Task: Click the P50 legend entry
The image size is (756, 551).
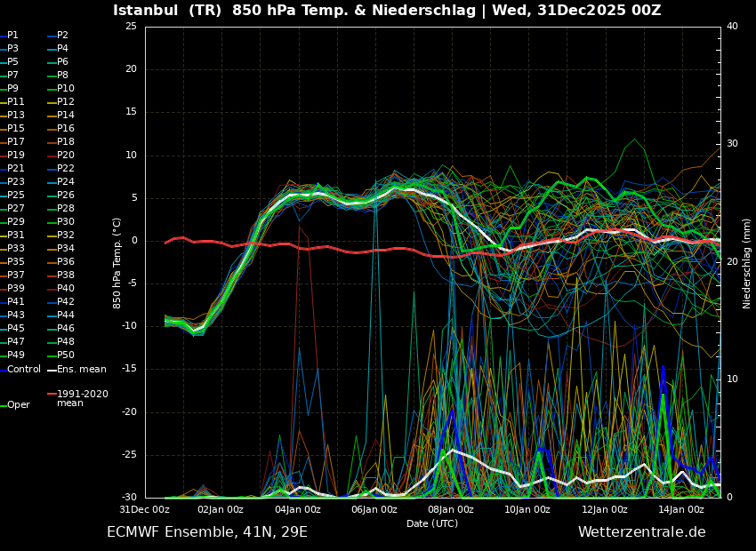Action: tap(60, 355)
